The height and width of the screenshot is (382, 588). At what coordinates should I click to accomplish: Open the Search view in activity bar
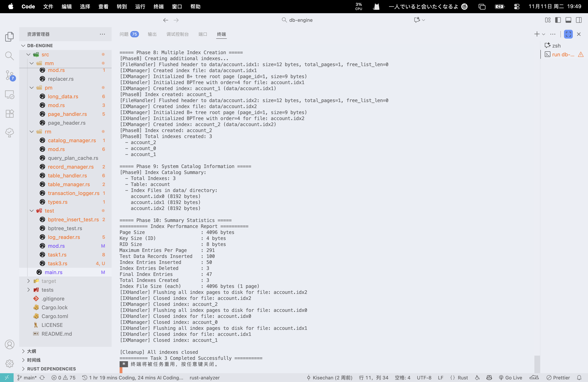coord(9,56)
